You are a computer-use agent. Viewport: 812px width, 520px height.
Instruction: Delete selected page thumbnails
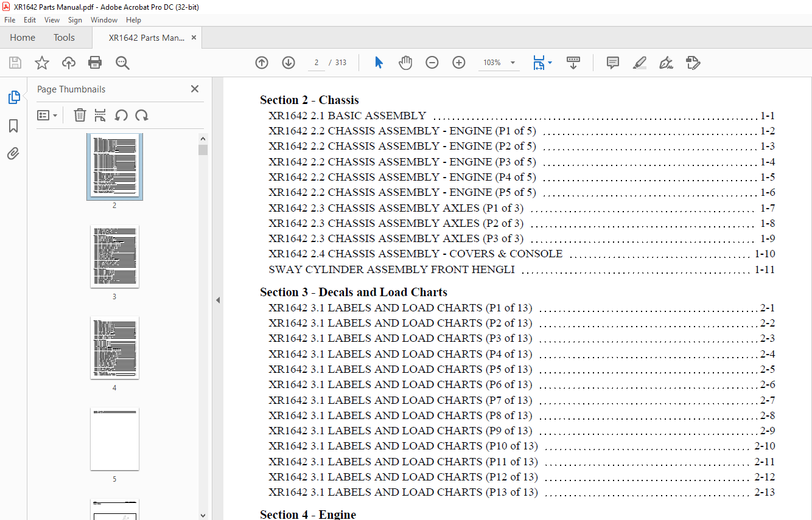click(80, 115)
